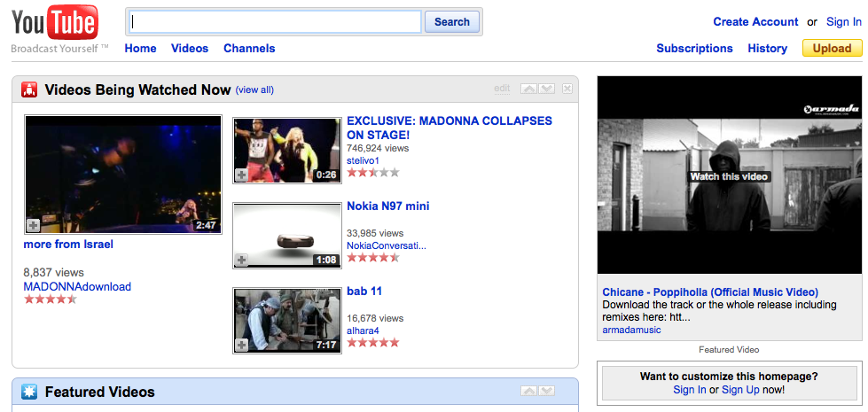Viewport: 868px width, 412px height.
Task: Open the Nokia N97 mini video title
Action: [388, 206]
